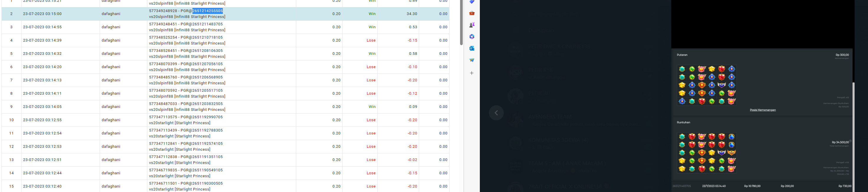Click the 0.58 win amount in row 5
The height and width of the screenshot is (192, 868).
[413, 54]
